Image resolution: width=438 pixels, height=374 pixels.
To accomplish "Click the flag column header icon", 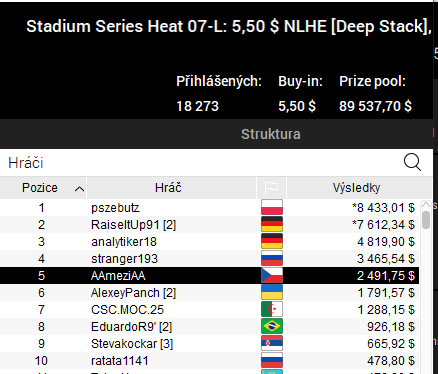I will click(x=271, y=188).
